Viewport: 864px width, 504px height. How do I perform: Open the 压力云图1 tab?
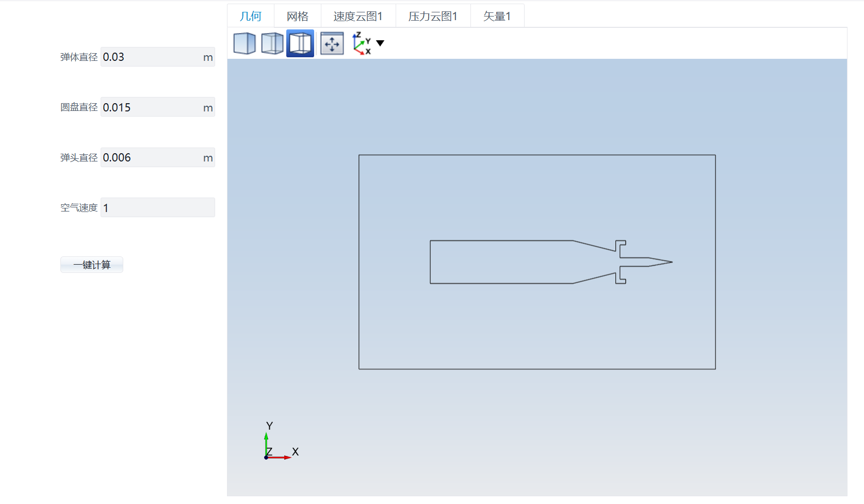click(433, 16)
